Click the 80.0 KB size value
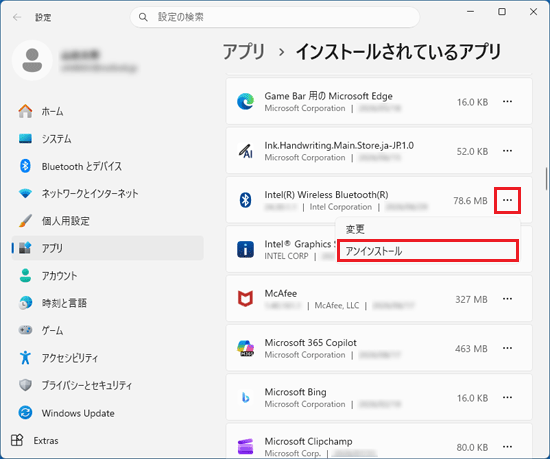This screenshot has height=459, width=550. click(472, 448)
